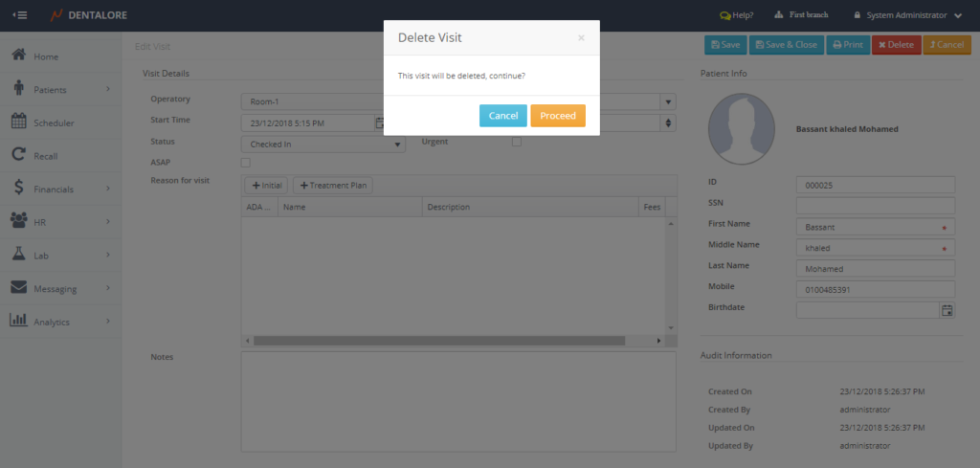Click the Scheduler calendar icon
Image resolution: width=980 pixels, height=468 pixels.
click(x=18, y=122)
